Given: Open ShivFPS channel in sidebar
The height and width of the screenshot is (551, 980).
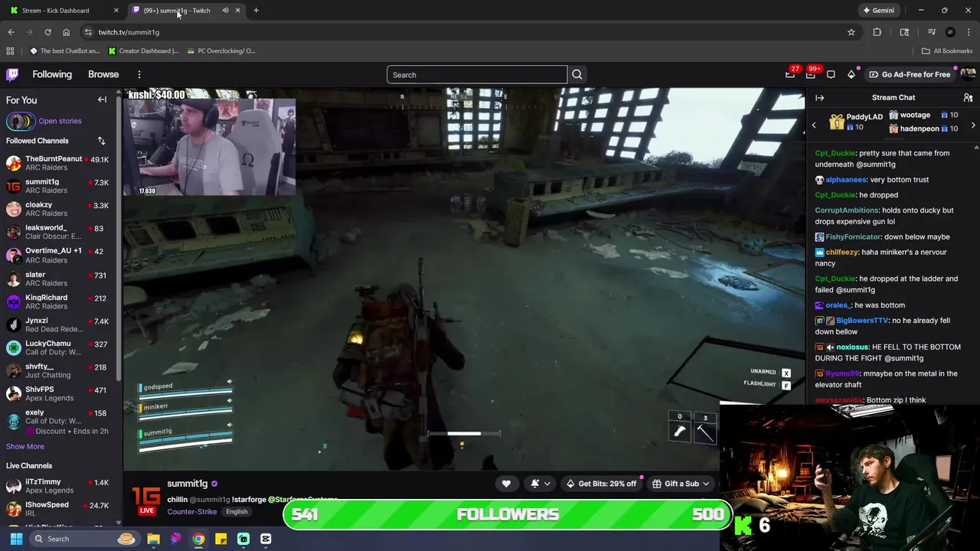Looking at the screenshot, I should (57, 393).
